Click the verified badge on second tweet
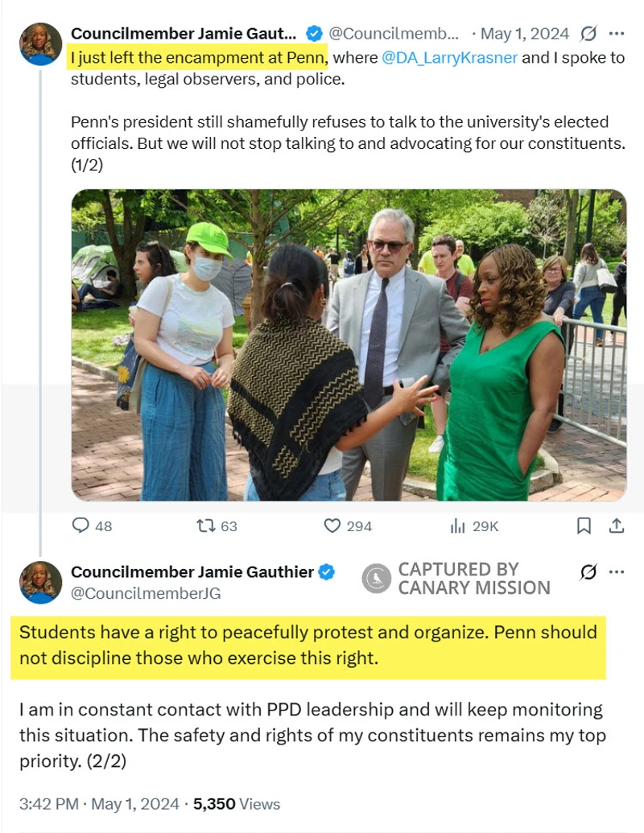 pos(327,572)
